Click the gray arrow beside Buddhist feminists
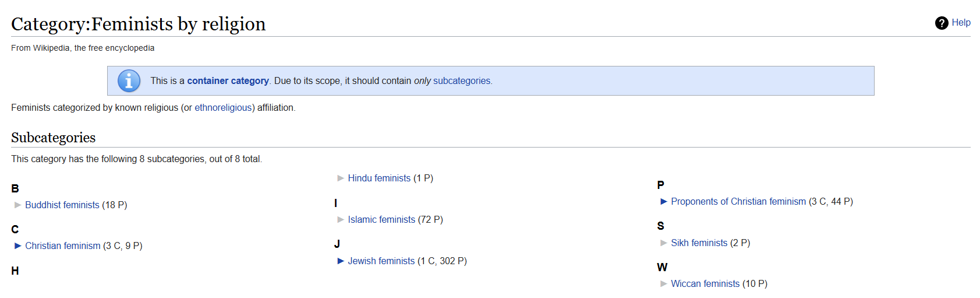980x298 pixels. pos(18,205)
